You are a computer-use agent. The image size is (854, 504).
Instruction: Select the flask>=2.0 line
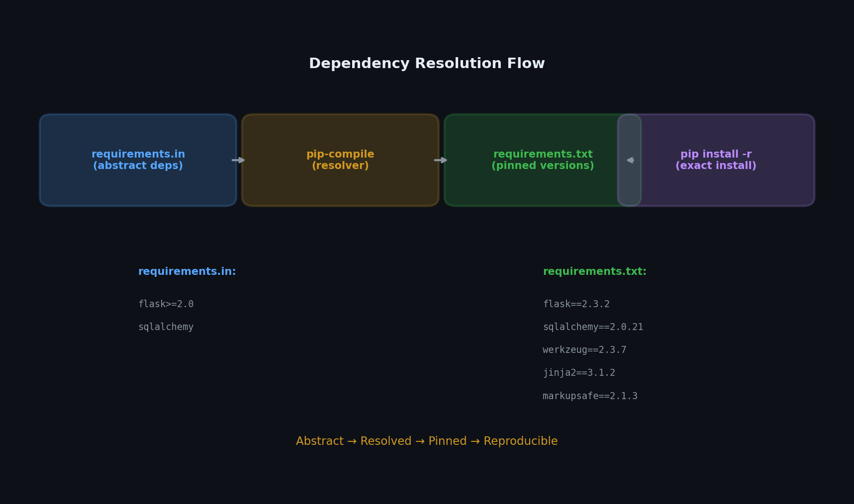(166, 304)
